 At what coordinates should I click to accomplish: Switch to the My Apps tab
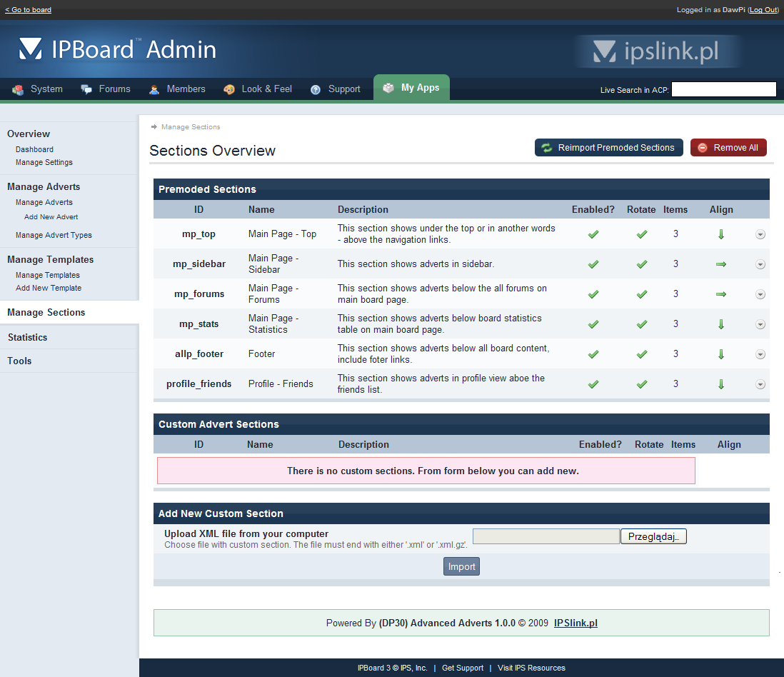(411, 88)
